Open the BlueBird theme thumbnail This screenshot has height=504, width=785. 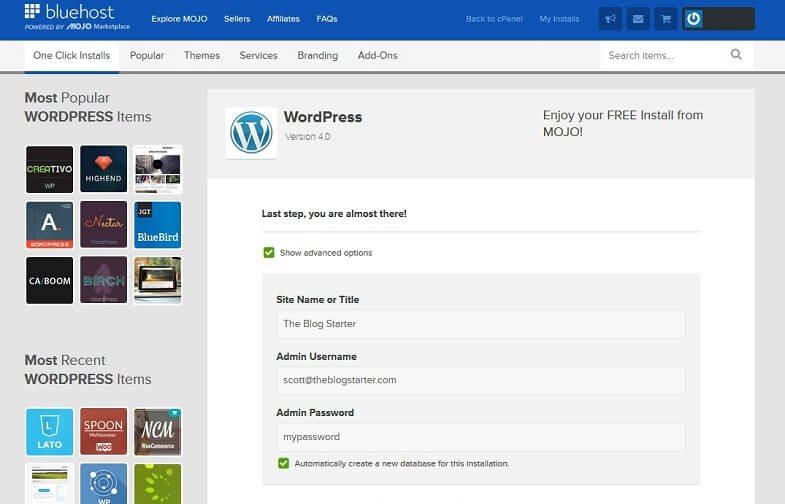click(158, 225)
